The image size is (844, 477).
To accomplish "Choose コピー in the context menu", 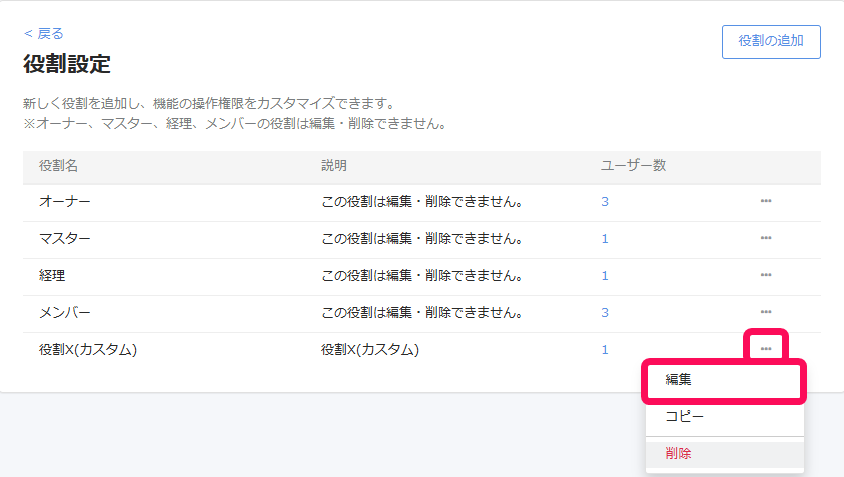I will pyautogui.click(x=725, y=416).
